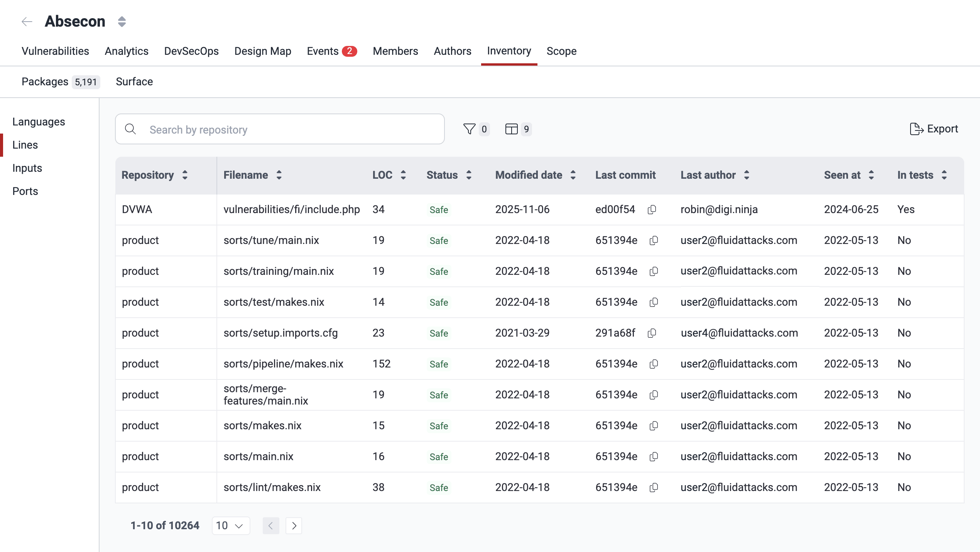Expand sorting options on Repository column
Screen dimensions: 980x552
(x=185, y=175)
